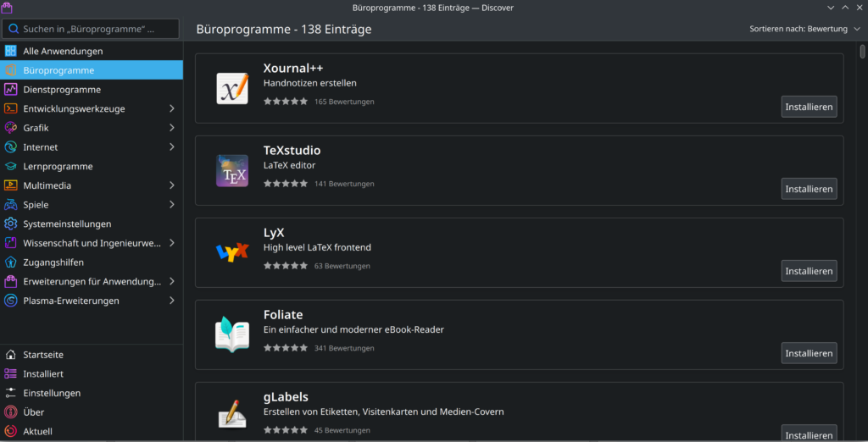Click the Startseite home icon
The width and height of the screenshot is (868, 442).
10,355
